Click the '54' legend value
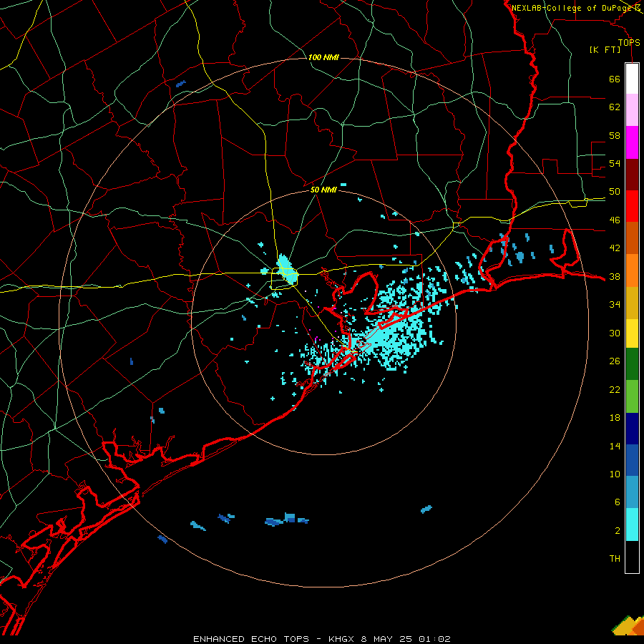 coord(615,163)
